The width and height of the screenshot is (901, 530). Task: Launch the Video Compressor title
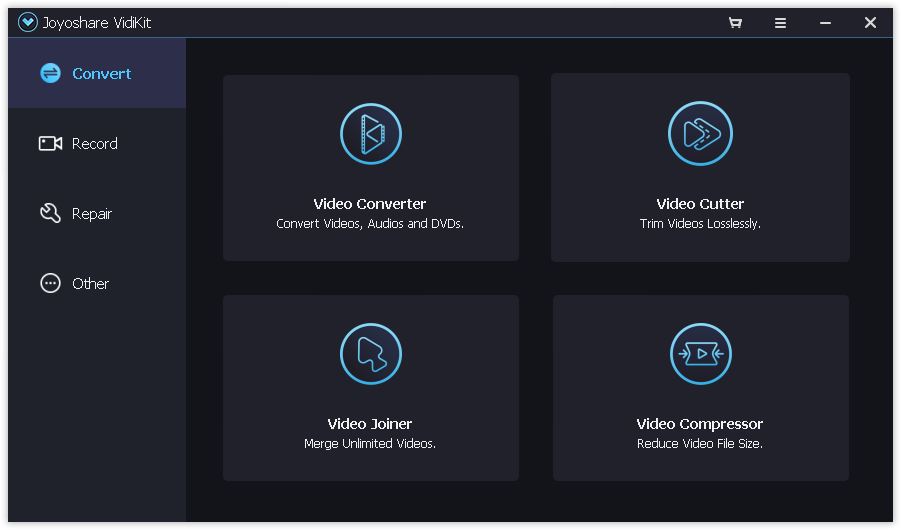(699, 424)
